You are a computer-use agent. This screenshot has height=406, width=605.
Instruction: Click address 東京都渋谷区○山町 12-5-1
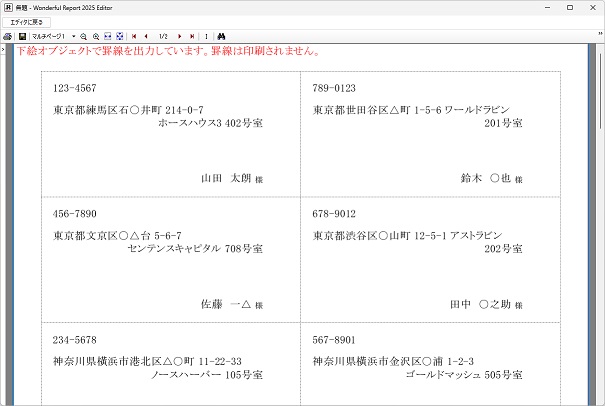[380, 236]
